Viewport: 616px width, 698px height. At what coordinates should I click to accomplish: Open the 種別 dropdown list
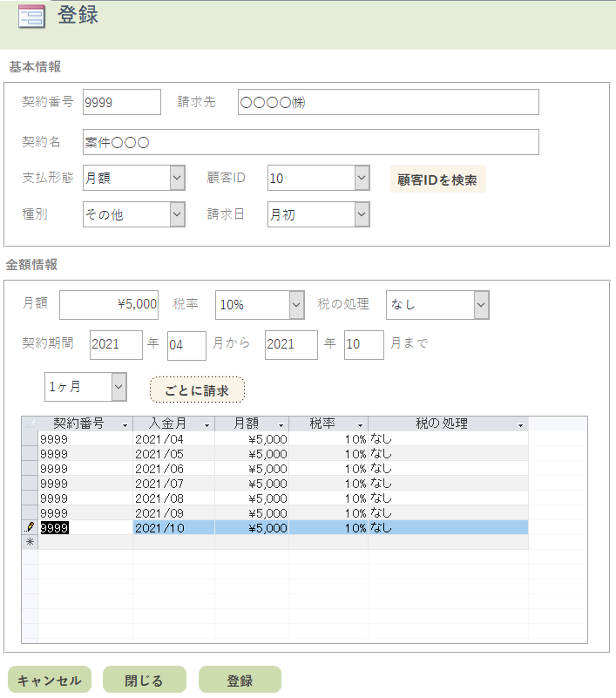177,214
